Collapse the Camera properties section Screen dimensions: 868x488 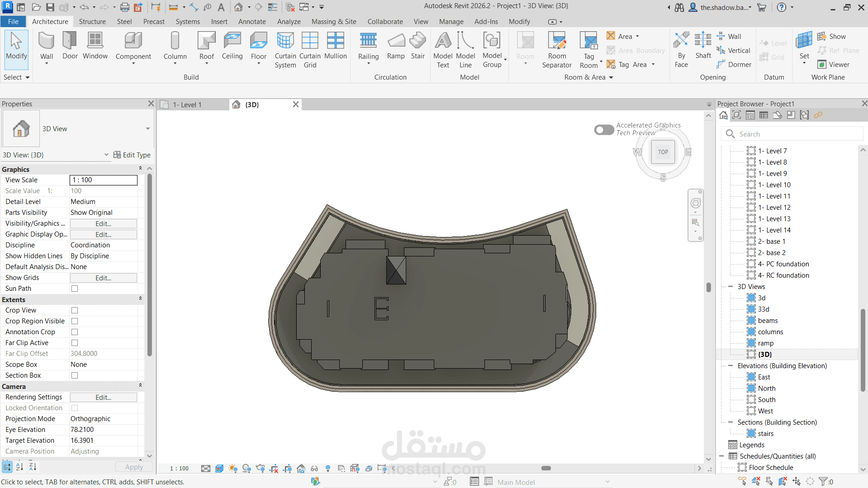pos(140,386)
